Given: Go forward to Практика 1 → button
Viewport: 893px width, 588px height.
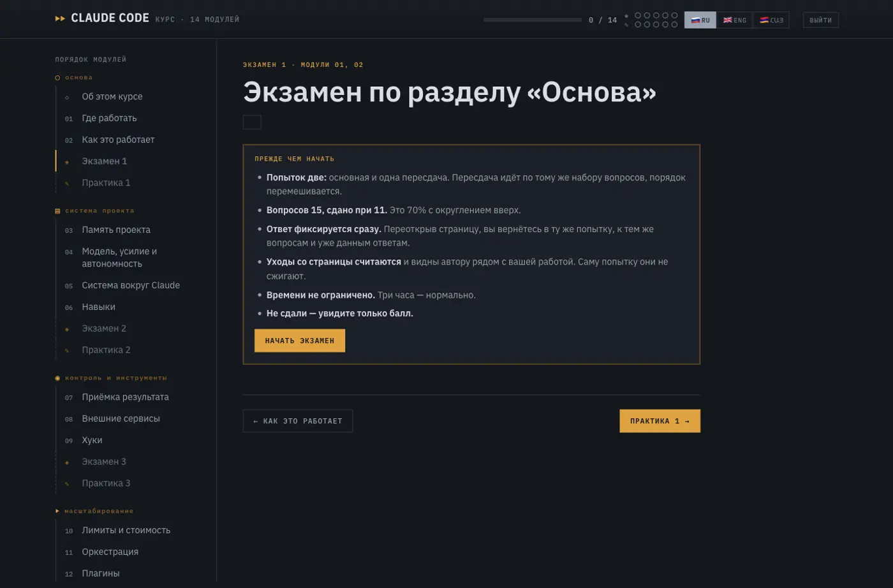Looking at the screenshot, I should [x=660, y=421].
